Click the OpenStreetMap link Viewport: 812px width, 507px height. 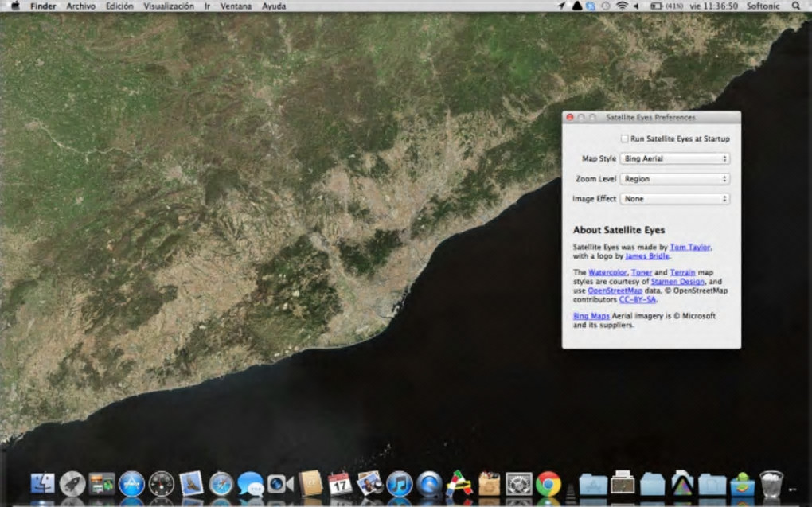point(615,291)
